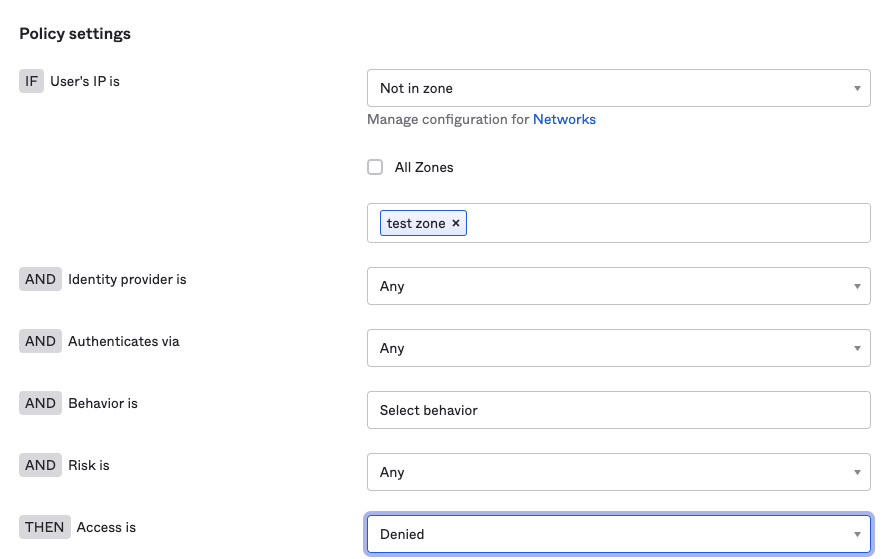Click the Risk is label
The image size is (884, 559).
pyautogui.click(x=89, y=465)
